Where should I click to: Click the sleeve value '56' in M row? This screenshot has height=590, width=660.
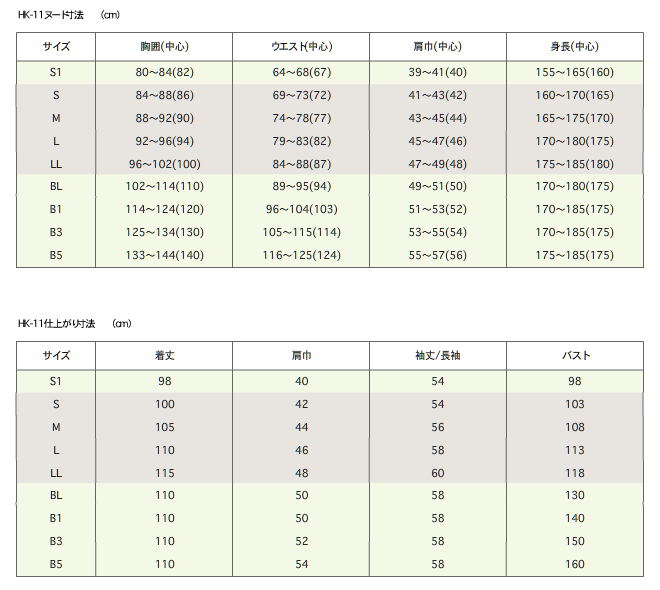[438, 428]
